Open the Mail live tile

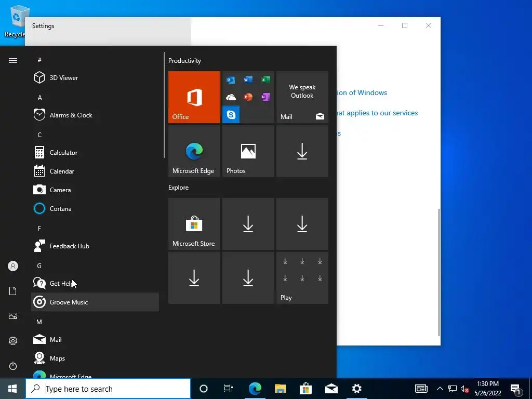tap(302, 97)
